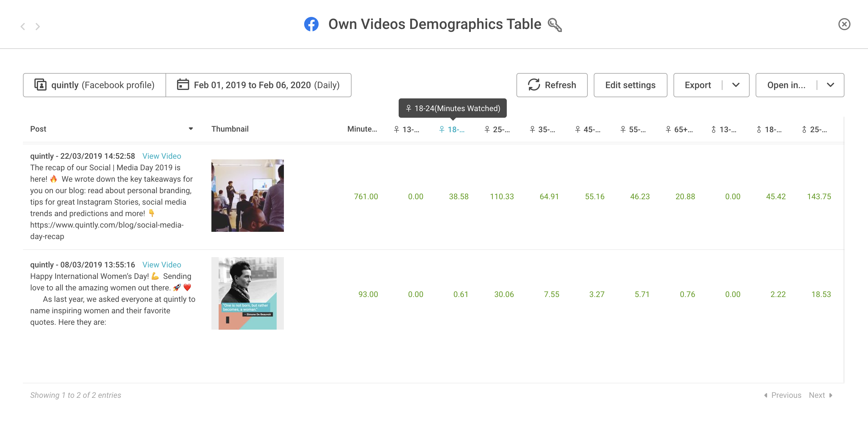Viewport: 868px width, 425px height.
Task: Click the Refresh button
Action: [552, 85]
